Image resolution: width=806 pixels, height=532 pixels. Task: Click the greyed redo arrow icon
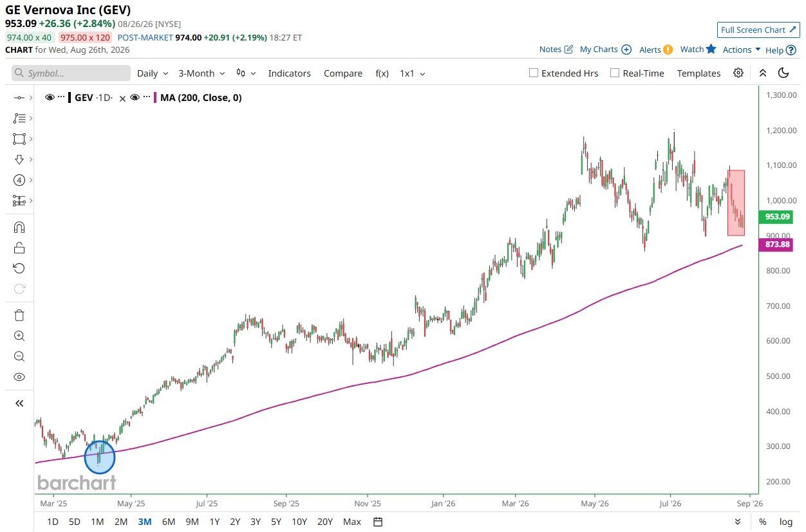pos(19,289)
